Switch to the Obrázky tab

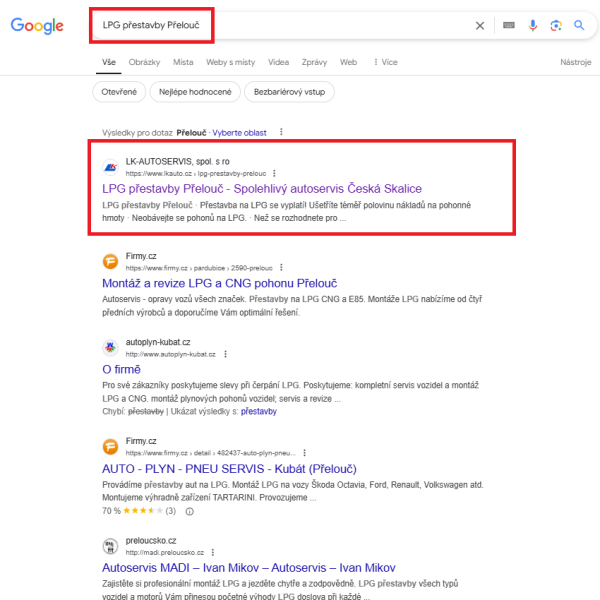tap(144, 62)
